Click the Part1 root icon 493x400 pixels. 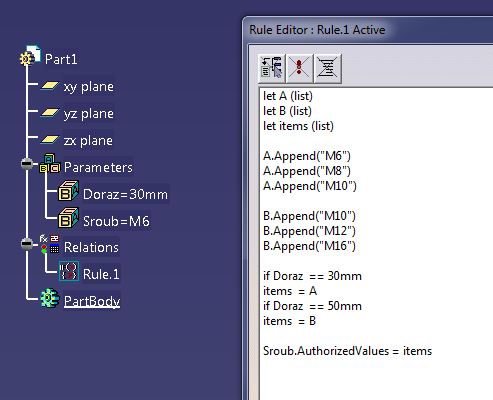point(30,55)
